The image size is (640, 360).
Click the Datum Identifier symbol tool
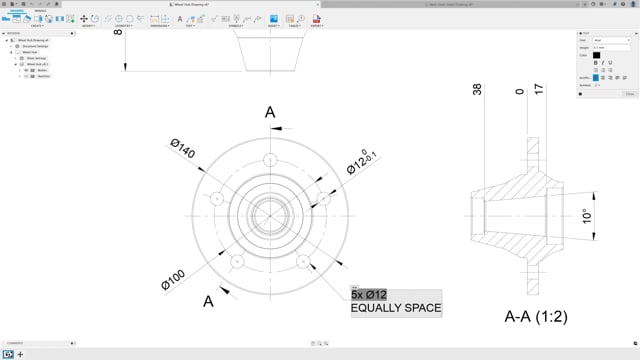tap(236, 19)
